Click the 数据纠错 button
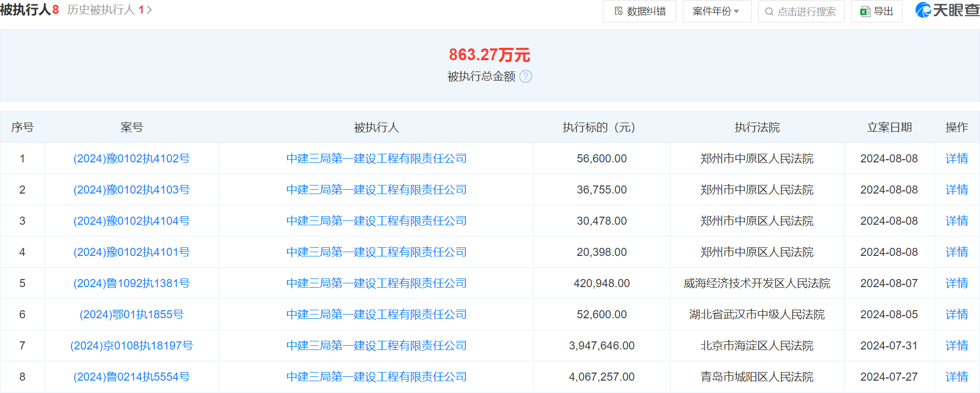Screen dimensions: 980x393 (x=639, y=11)
